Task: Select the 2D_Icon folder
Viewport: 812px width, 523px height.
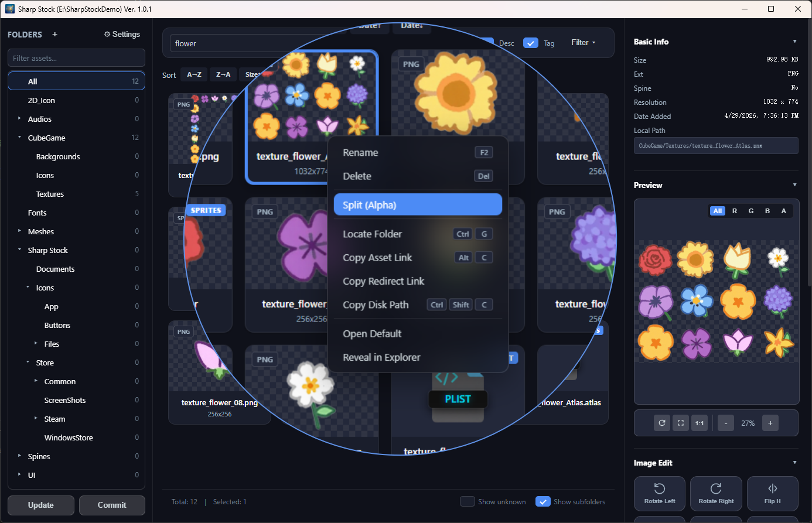Action: pos(76,100)
